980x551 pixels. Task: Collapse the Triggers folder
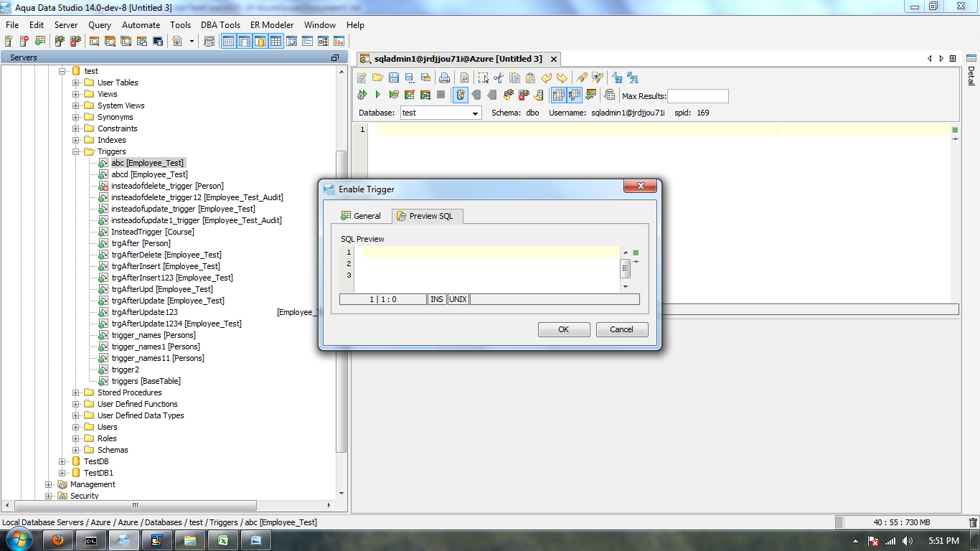coord(76,151)
